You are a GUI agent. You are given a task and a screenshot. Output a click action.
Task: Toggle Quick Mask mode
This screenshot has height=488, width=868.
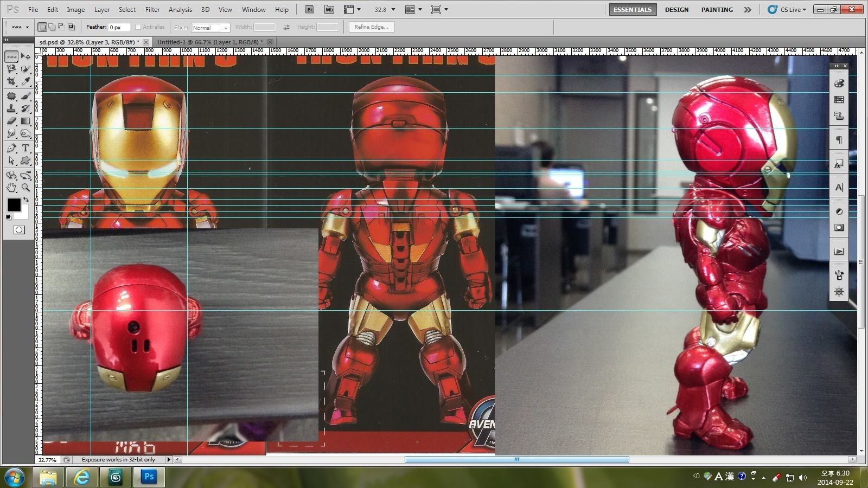pos(18,230)
